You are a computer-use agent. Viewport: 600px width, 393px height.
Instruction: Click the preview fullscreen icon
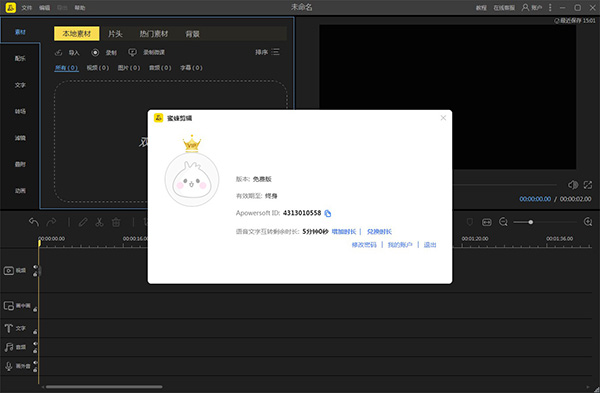click(x=588, y=185)
